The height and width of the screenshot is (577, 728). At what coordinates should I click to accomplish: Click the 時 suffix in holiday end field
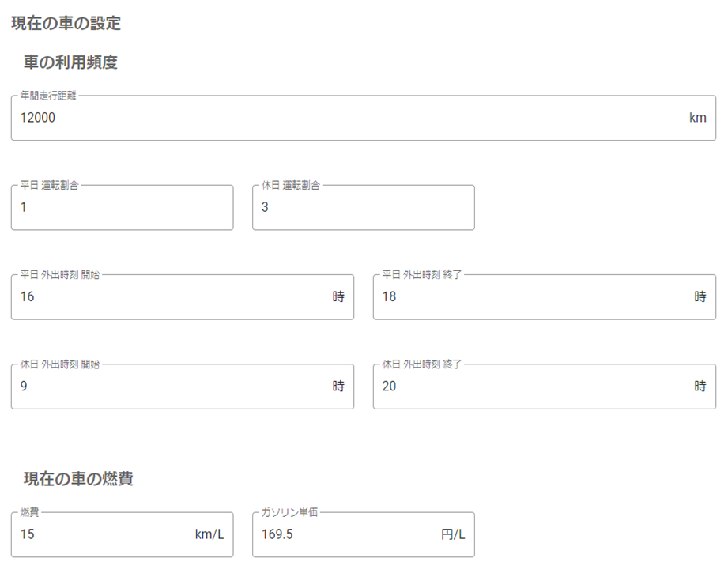pyautogui.click(x=700, y=386)
